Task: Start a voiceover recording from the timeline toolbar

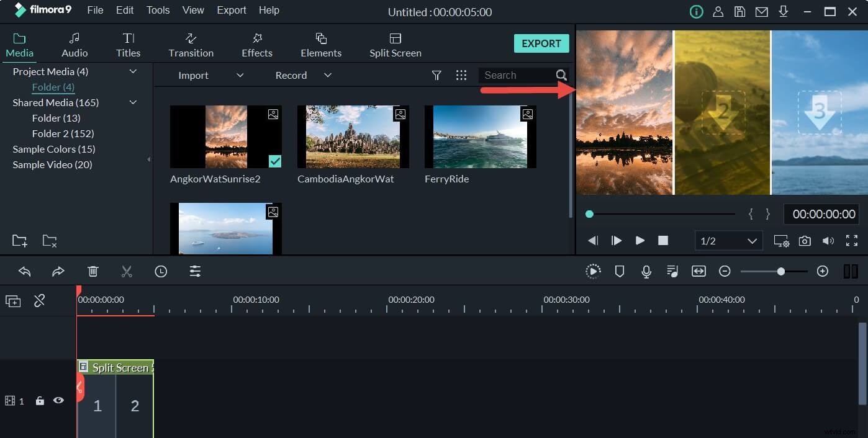Action: point(646,271)
